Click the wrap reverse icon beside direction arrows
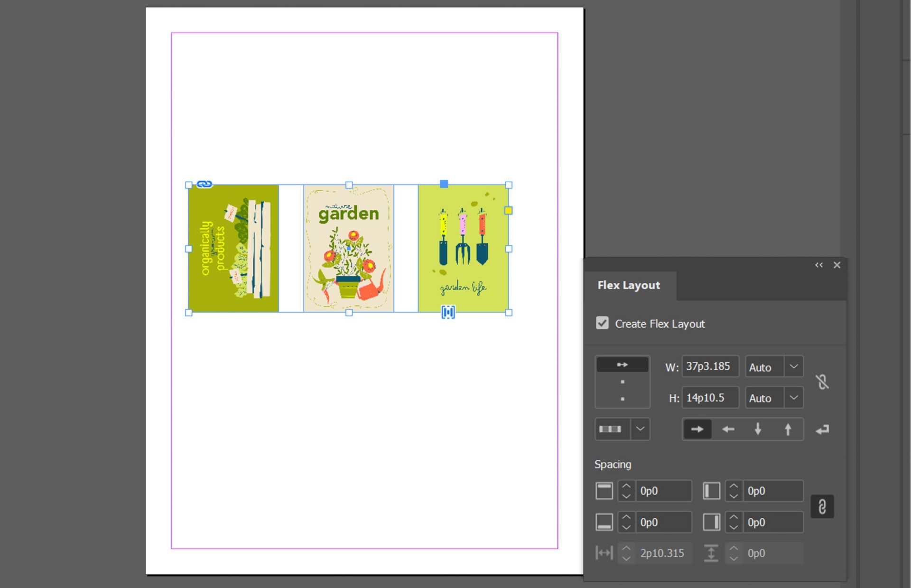Image resolution: width=911 pixels, height=588 pixels. pos(822,429)
